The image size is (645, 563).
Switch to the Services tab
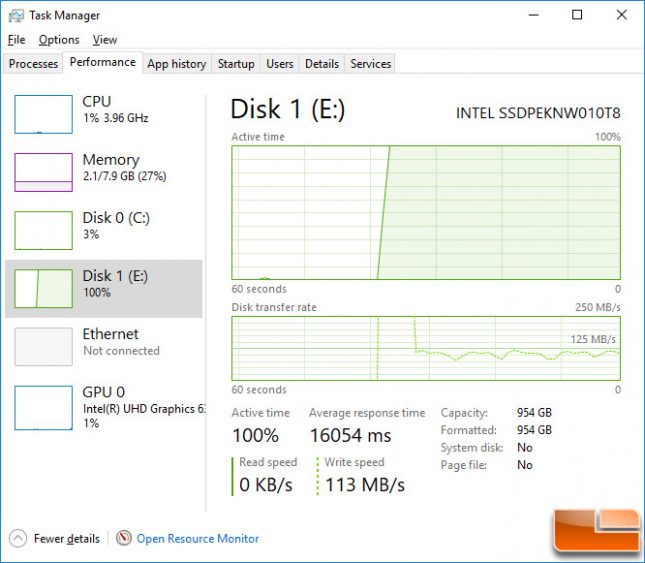pos(371,64)
